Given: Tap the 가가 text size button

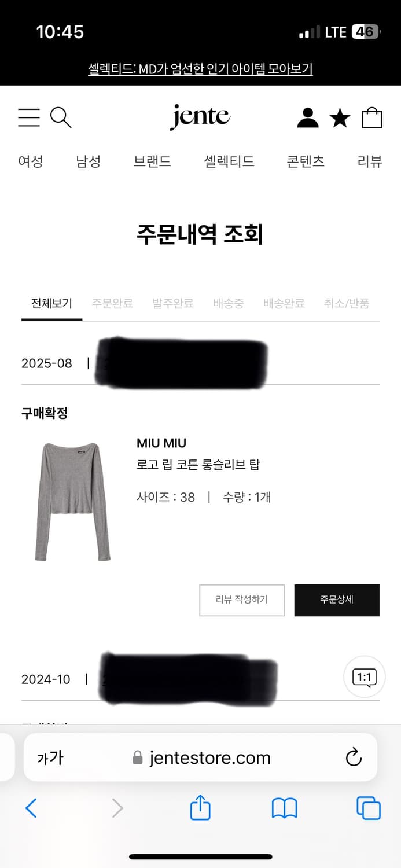Looking at the screenshot, I should [x=50, y=757].
